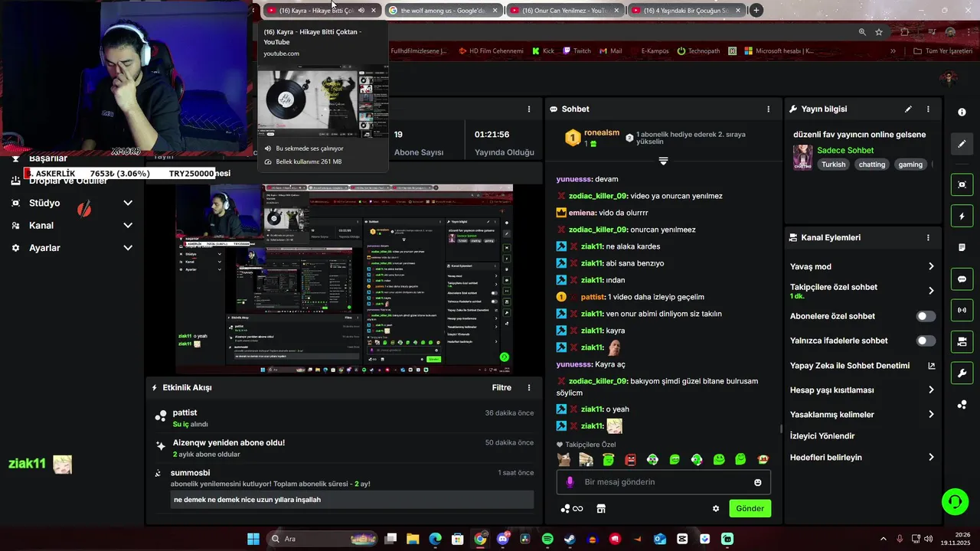The height and width of the screenshot is (551, 980).
Task: Click the stream preview thumbnail
Action: pos(344,279)
